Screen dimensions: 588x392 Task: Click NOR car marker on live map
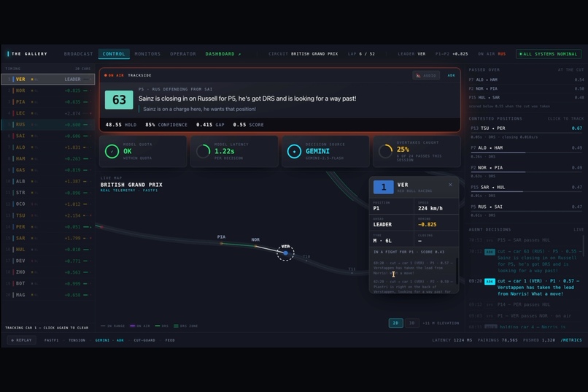pos(256,247)
